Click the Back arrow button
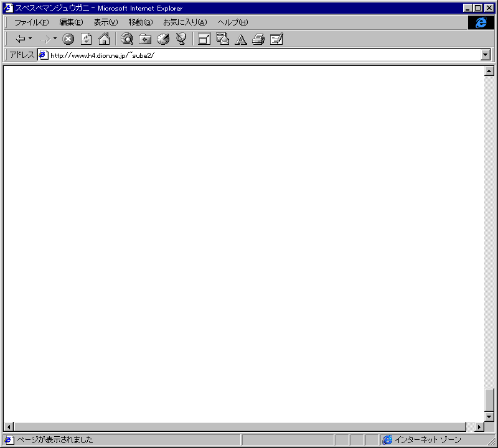Viewport: 498px width, 448px height. (x=21, y=39)
